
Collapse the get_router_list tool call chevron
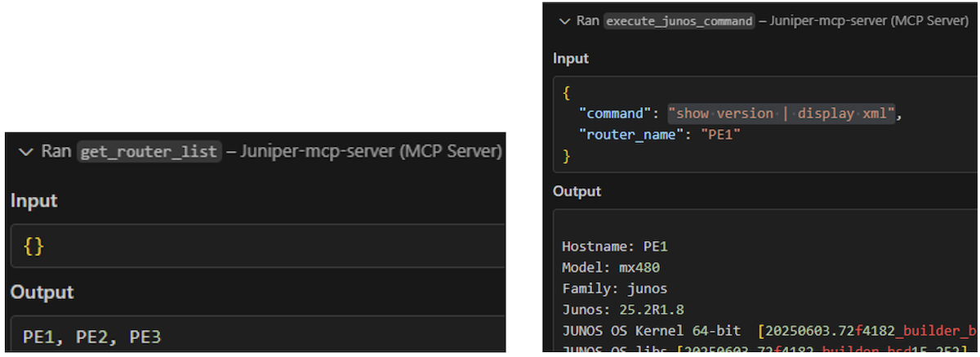click(26, 152)
